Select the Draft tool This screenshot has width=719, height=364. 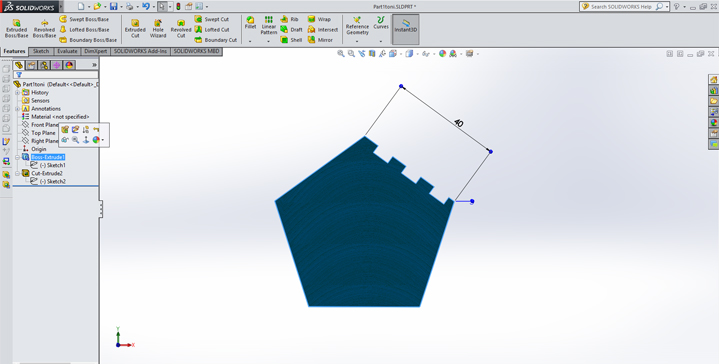[291, 29]
